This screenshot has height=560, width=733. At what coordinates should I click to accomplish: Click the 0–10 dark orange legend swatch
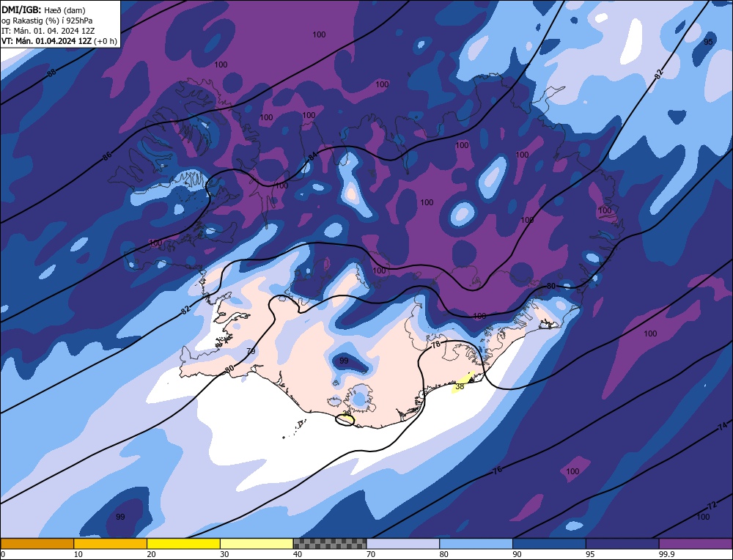(x=37, y=543)
